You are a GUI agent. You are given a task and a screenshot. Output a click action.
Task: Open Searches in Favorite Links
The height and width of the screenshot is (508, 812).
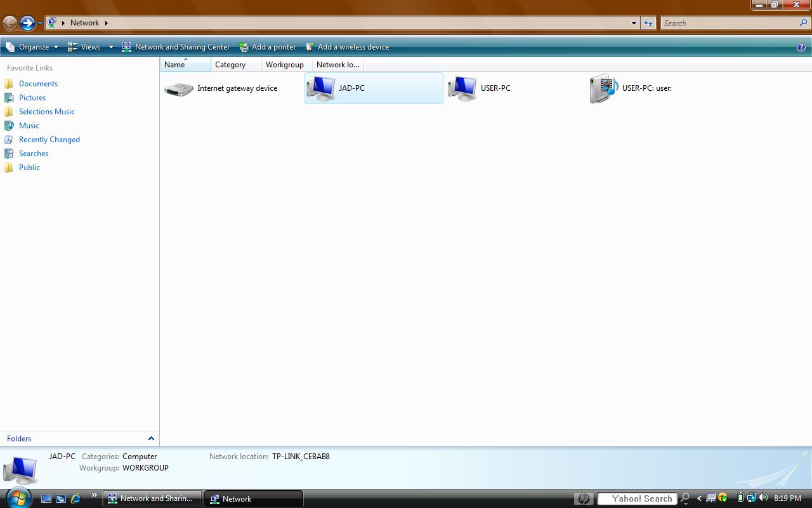point(34,154)
